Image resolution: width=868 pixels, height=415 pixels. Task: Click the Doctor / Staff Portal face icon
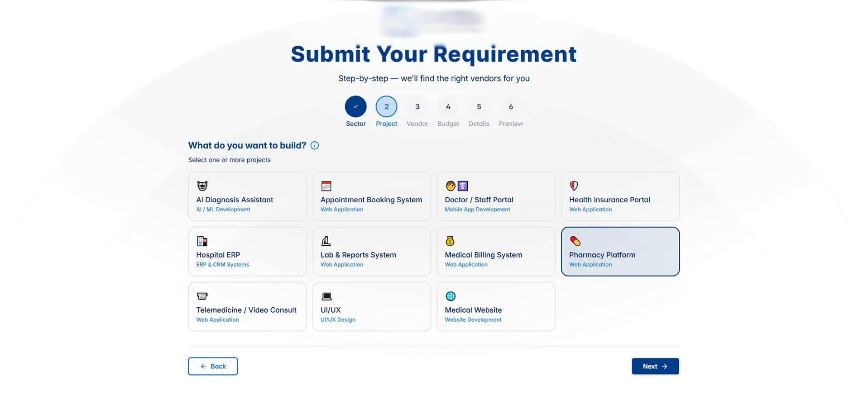pos(450,186)
